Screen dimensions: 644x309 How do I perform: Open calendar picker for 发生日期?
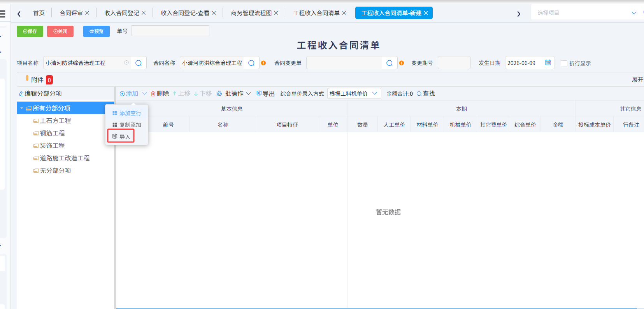pyautogui.click(x=548, y=63)
